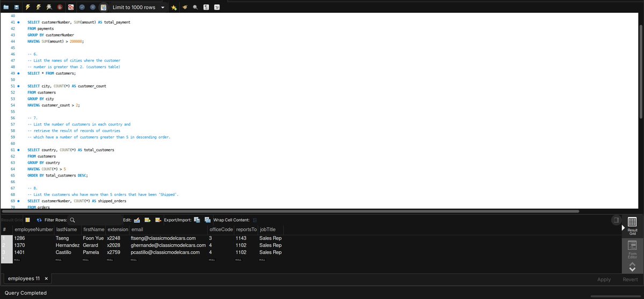This screenshot has height=299, width=644.
Task: Switch to the Result Grid side tab
Action: pyautogui.click(x=632, y=226)
